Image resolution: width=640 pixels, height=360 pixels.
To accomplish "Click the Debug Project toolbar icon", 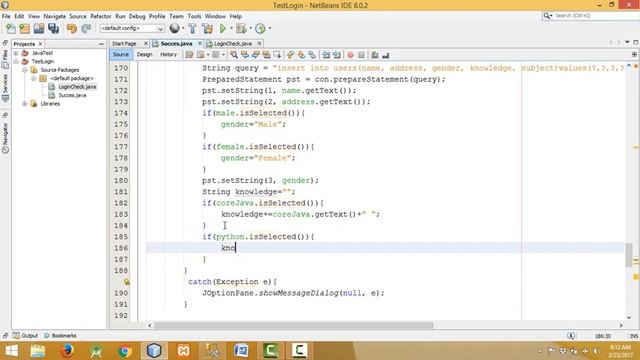I will pos(241,29).
